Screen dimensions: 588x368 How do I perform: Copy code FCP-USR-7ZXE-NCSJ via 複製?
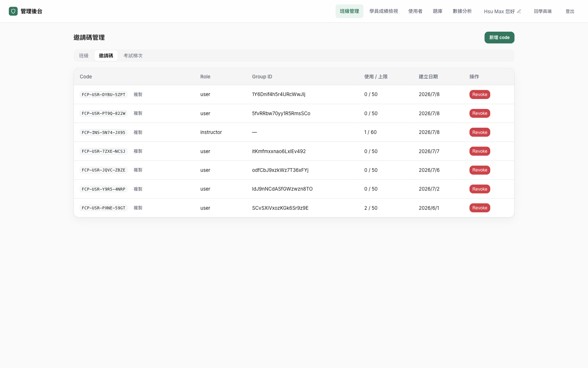138,151
